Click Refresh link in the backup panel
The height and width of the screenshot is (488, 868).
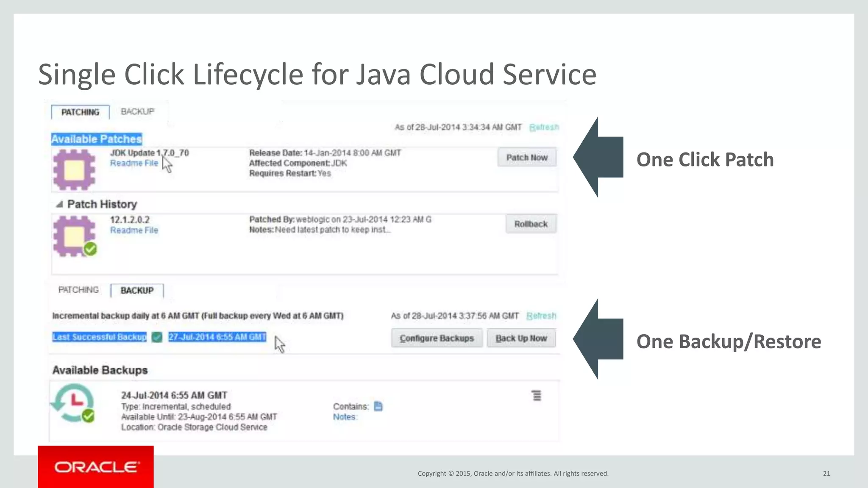[541, 316]
